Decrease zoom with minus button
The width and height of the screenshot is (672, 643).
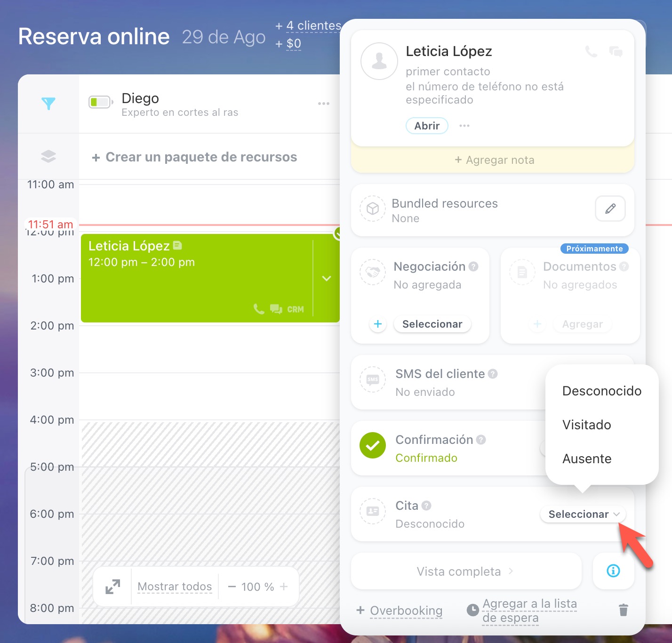(232, 587)
